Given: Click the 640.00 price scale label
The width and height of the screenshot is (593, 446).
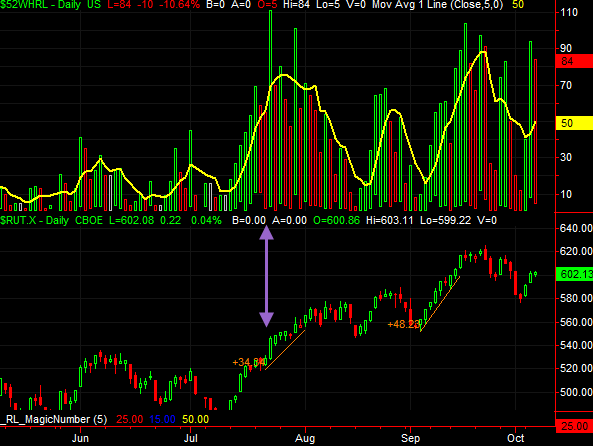Looking at the screenshot, I should click(x=576, y=228).
